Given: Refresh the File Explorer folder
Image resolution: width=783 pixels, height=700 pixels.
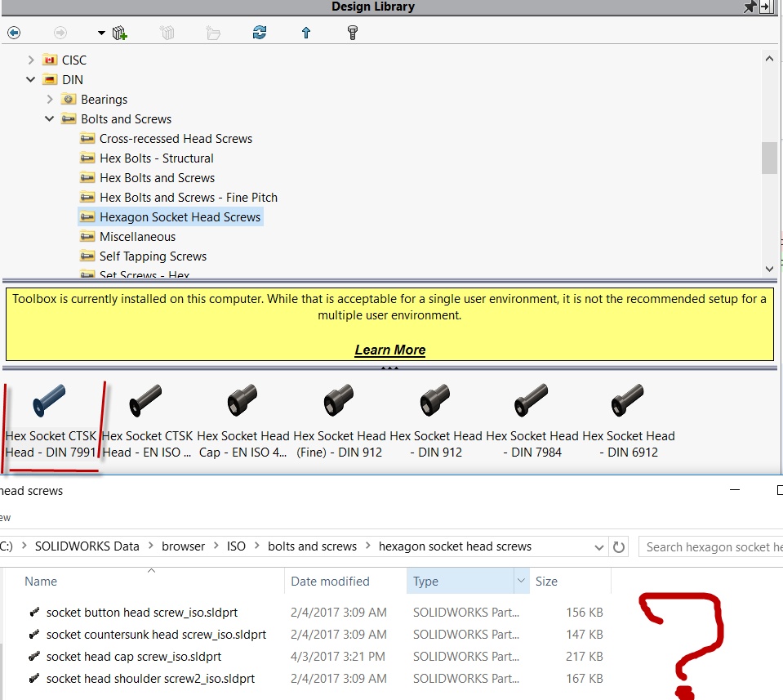Looking at the screenshot, I should point(619,547).
